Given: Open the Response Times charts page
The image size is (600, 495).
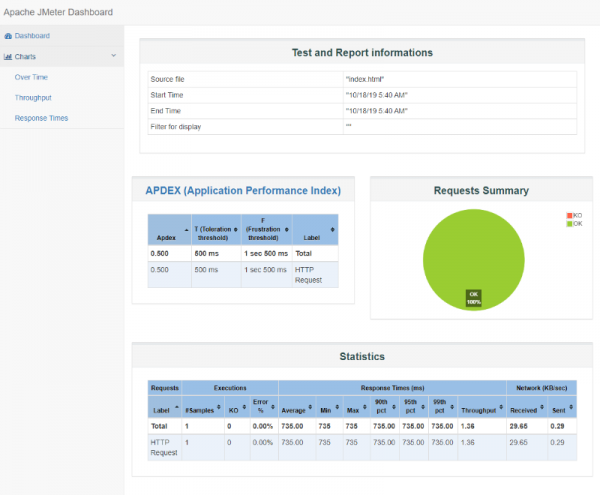Looking at the screenshot, I should click(x=41, y=118).
